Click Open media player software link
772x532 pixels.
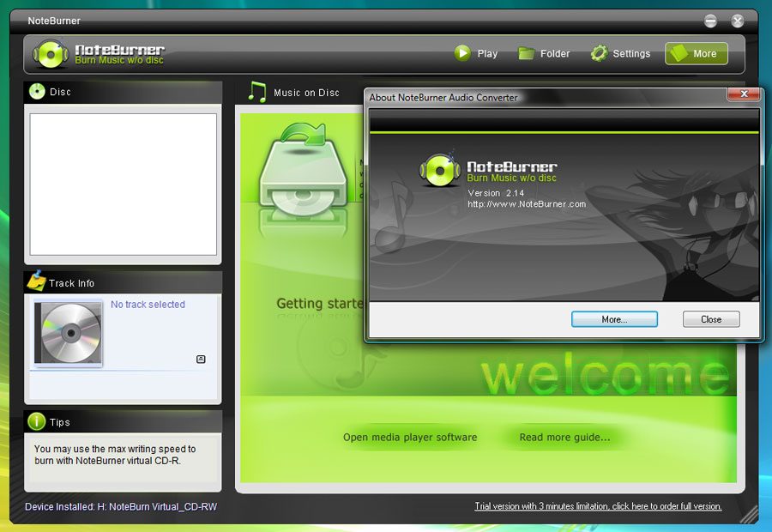coord(410,437)
